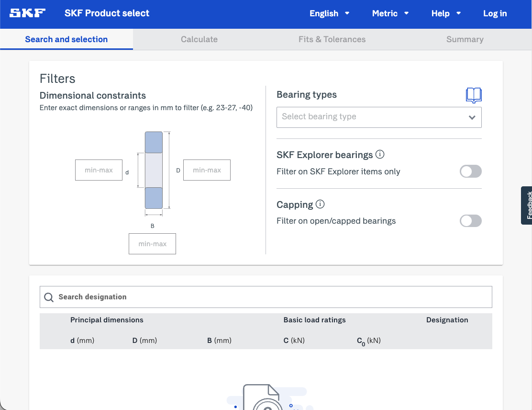
Task: Click the Basic load ratings header
Action: pyautogui.click(x=314, y=320)
